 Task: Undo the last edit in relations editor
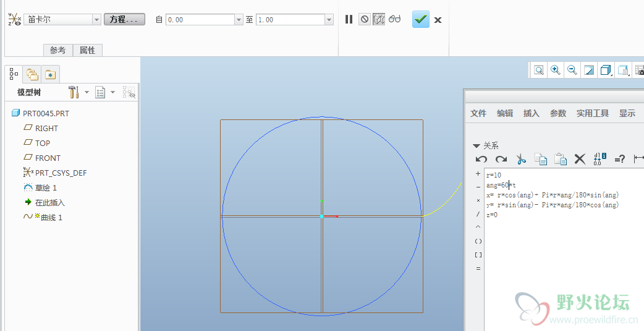point(481,159)
